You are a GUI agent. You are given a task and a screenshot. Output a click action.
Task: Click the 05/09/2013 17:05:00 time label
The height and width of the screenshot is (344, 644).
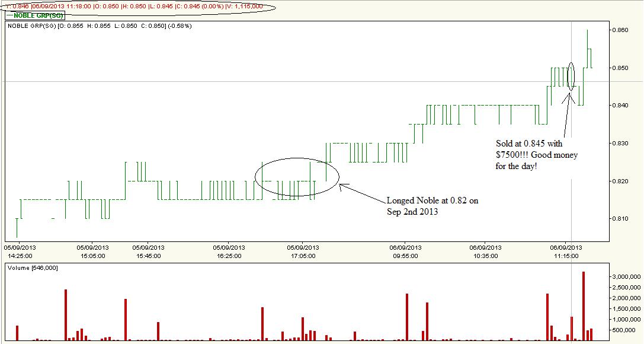(x=303, y=251)
